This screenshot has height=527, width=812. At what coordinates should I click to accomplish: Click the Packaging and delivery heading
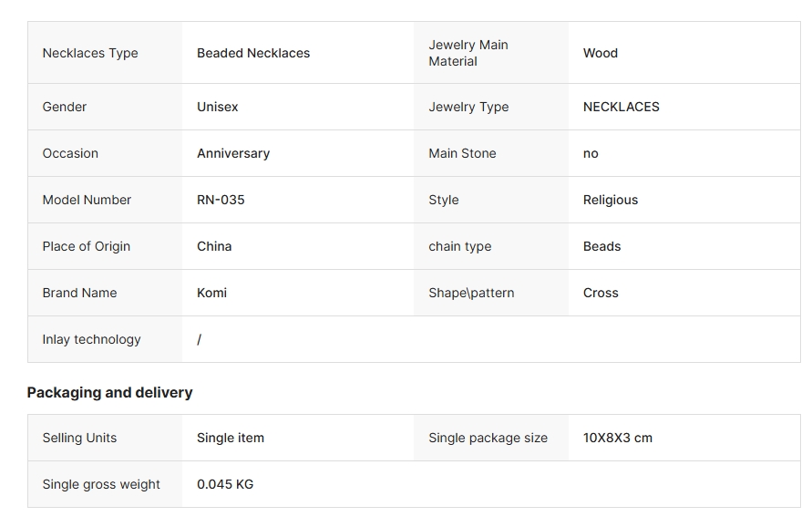109,393
